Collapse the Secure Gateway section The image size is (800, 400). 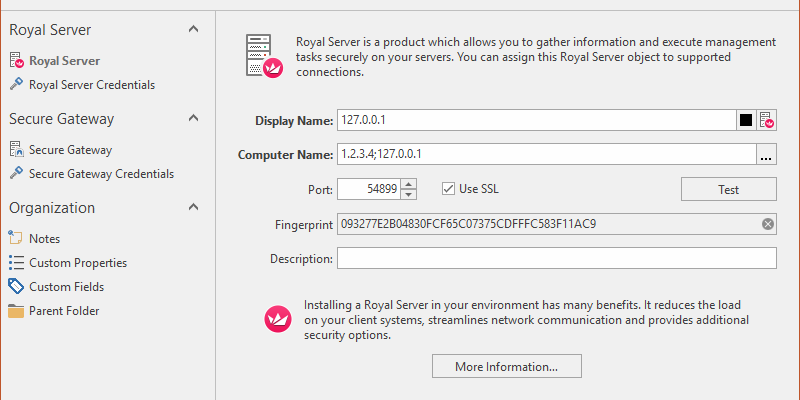pyautogui.click(x=193, y=119)
